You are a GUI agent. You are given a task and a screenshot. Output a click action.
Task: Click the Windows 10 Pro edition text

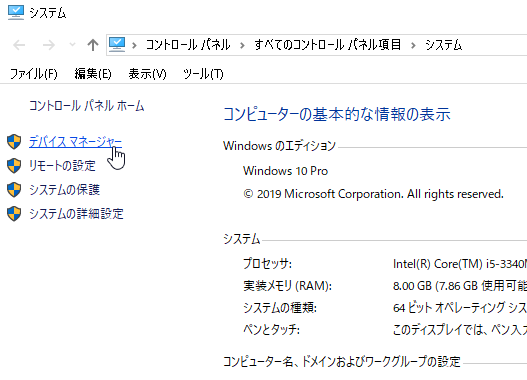pyautogui.click(x=285, y=171)
